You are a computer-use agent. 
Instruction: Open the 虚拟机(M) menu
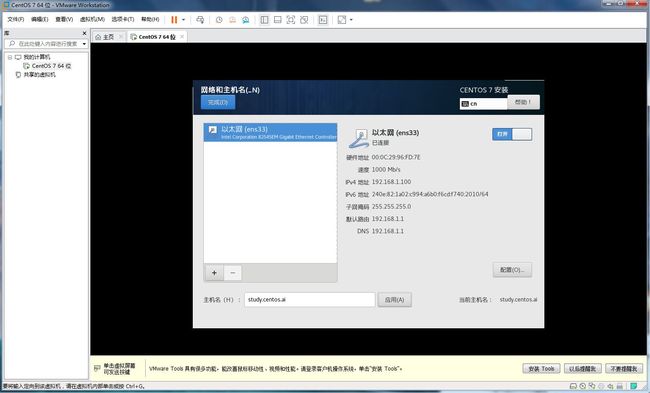tap(92, 19)
